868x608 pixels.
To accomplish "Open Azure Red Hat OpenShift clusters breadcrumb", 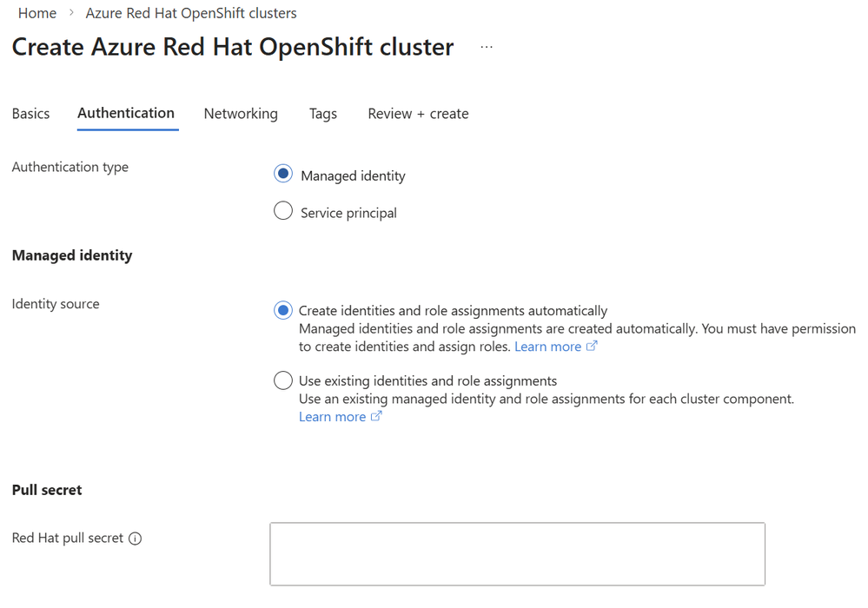I will 189,13.
